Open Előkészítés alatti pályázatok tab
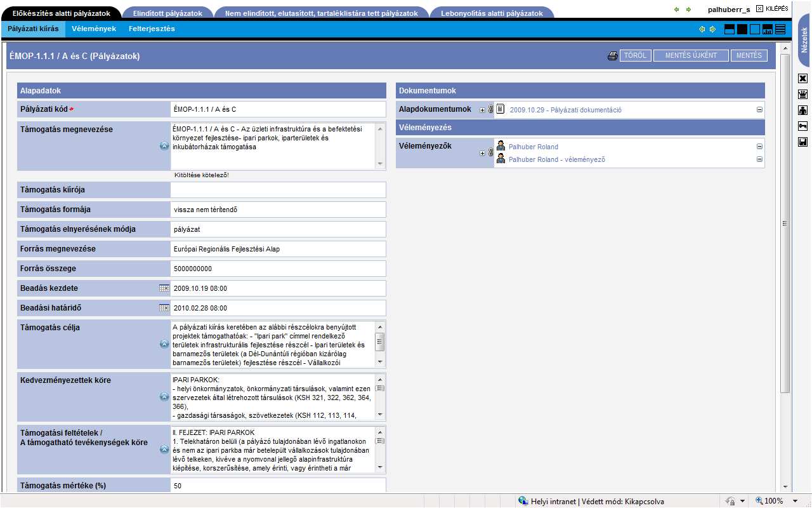The height and width of the screenshot is (508, 812). pos(60,13)
